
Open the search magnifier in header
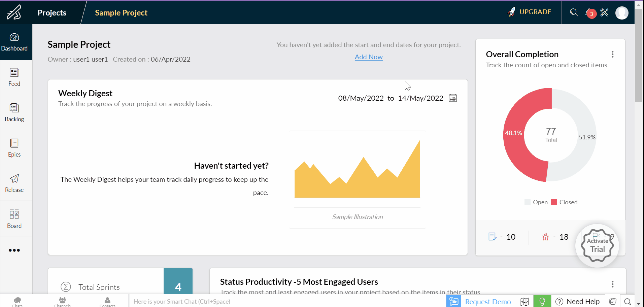[x=574, y=12]
